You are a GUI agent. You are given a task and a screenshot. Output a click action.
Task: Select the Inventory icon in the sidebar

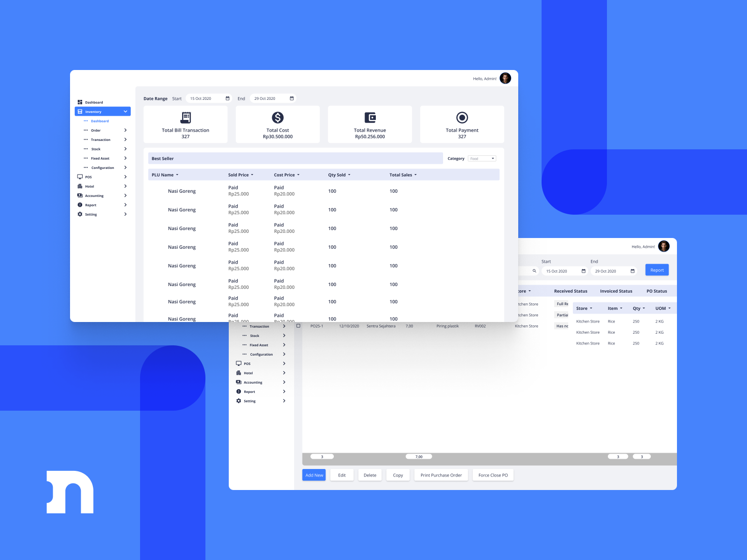[81, 112]
